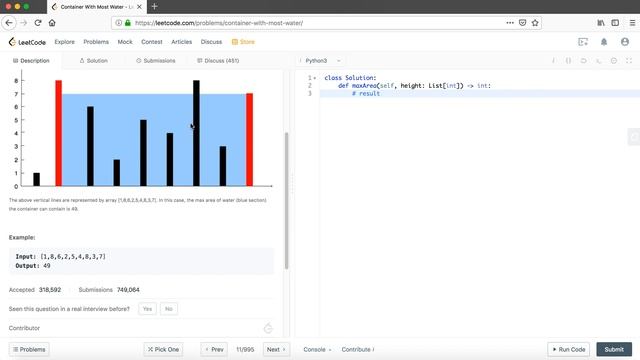Screen dimensions: 640x360
Task: Click the description panel scrollbar
Action: pyautogui.click(x=286, y=200)
